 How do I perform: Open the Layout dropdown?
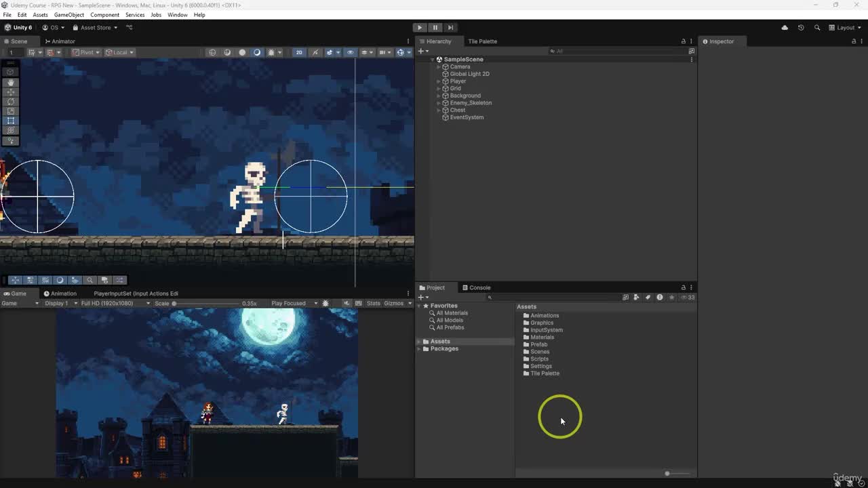[844, 28]
